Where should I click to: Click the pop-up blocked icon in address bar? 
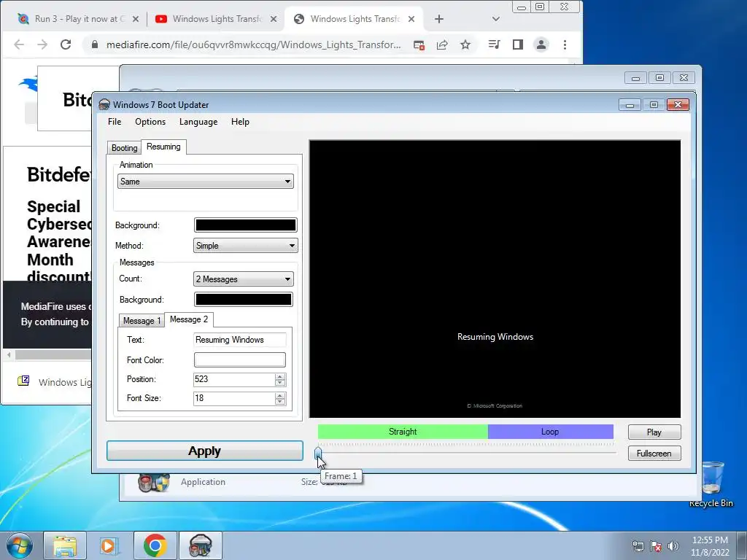click(419, 45)
